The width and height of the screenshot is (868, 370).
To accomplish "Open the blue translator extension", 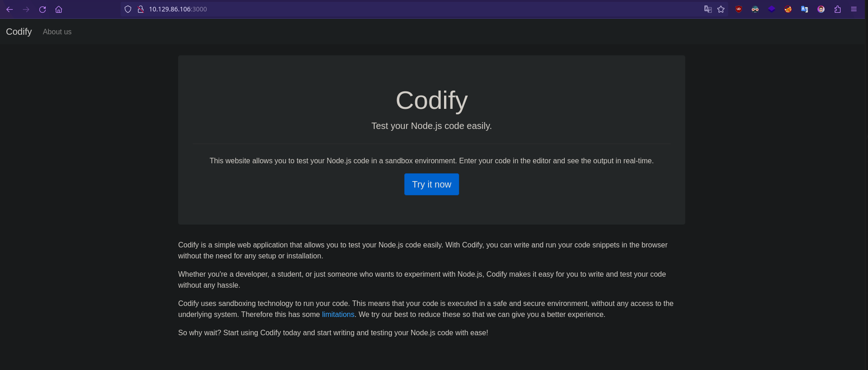I will (804, 9).
